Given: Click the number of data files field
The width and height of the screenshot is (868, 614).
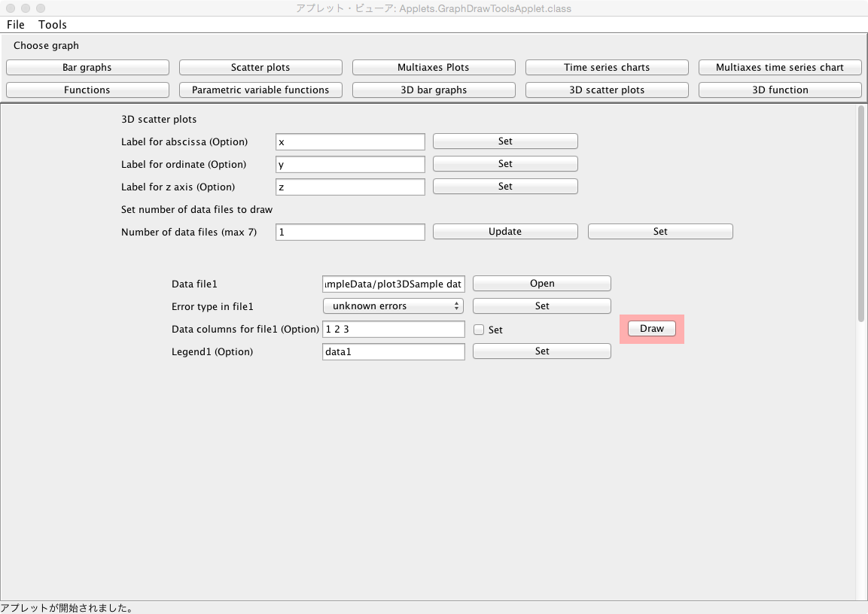Looking at the screenshot, I should (x=350, y=232).
